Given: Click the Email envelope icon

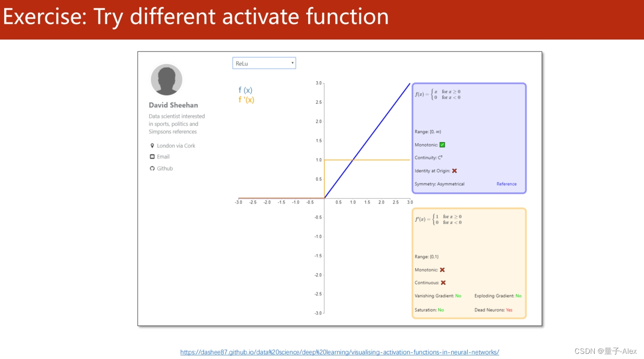Looking at the screenshot, I should [152, 157].
